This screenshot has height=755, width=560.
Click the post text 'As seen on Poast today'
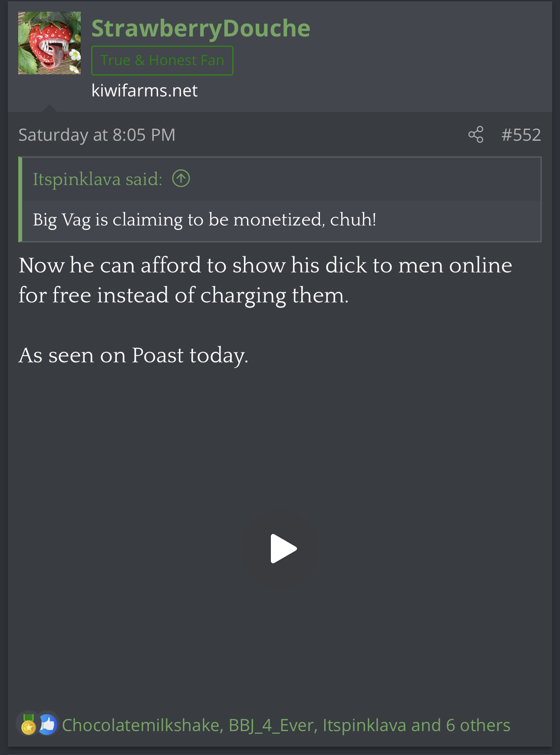click(x=133, y=355)
